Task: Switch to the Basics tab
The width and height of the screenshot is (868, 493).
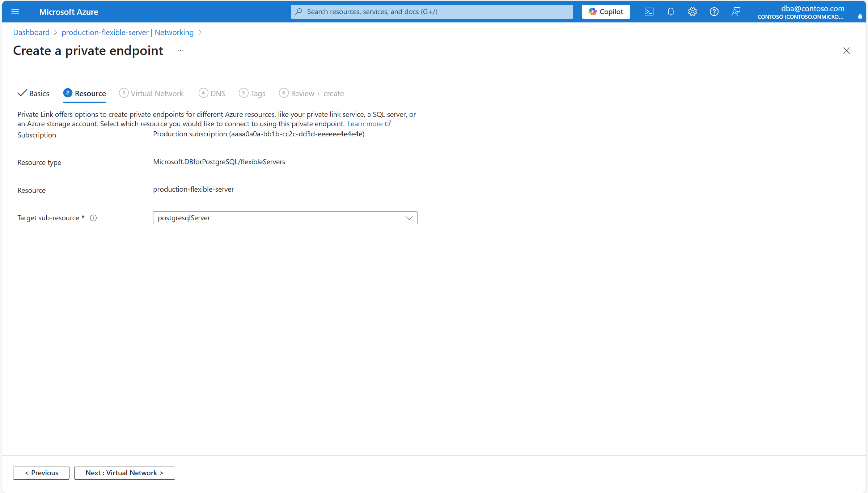Action: click(33, 93)
